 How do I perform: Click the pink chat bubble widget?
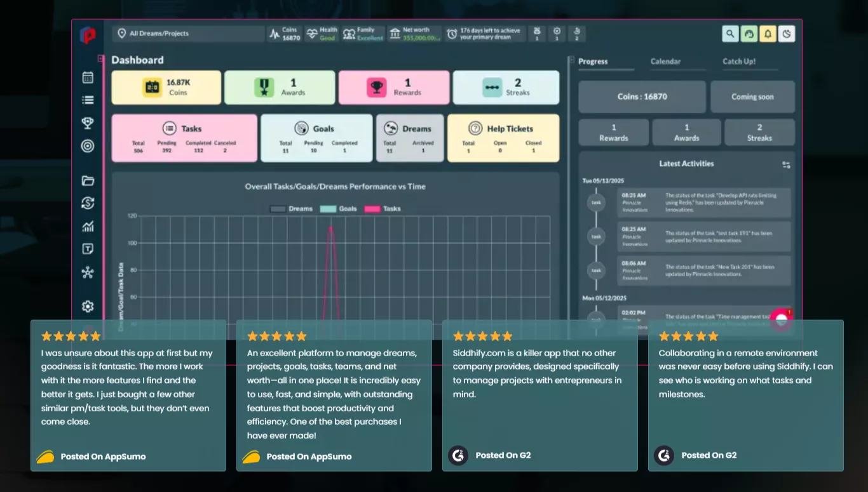(782, 319)
